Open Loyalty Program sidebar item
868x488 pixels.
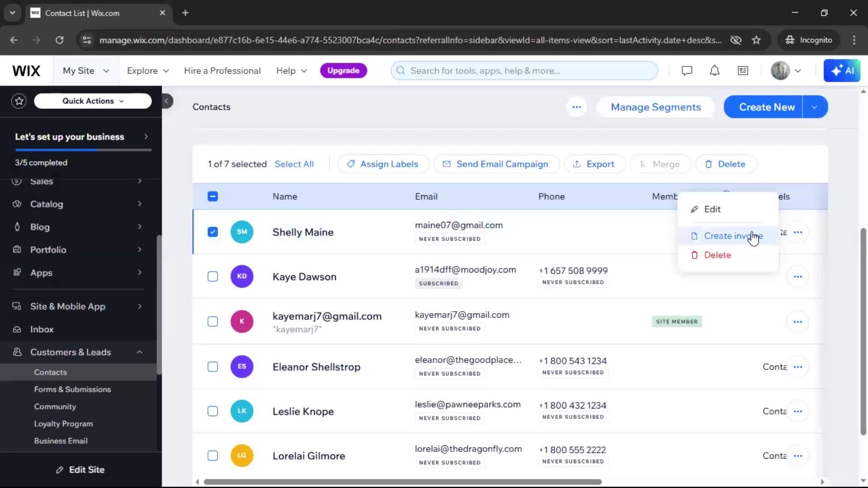[x=63, y=424]
